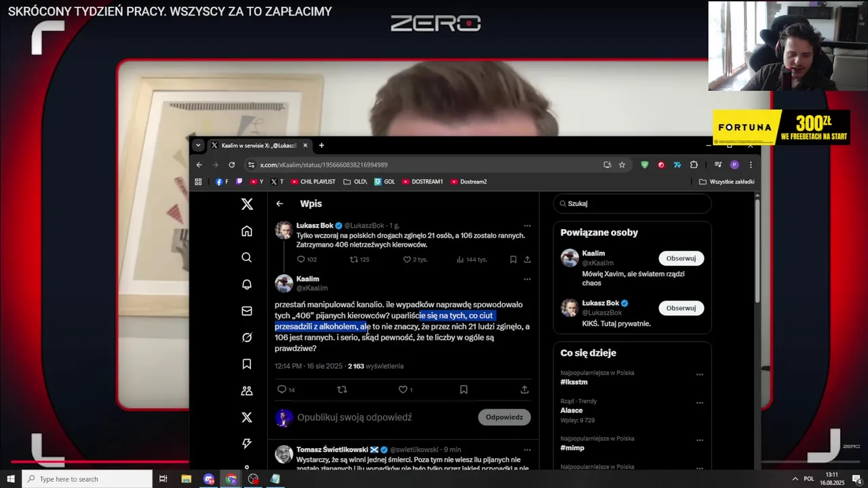
Task: Repost the Kaalim post
Action: [x=342, y=390]
